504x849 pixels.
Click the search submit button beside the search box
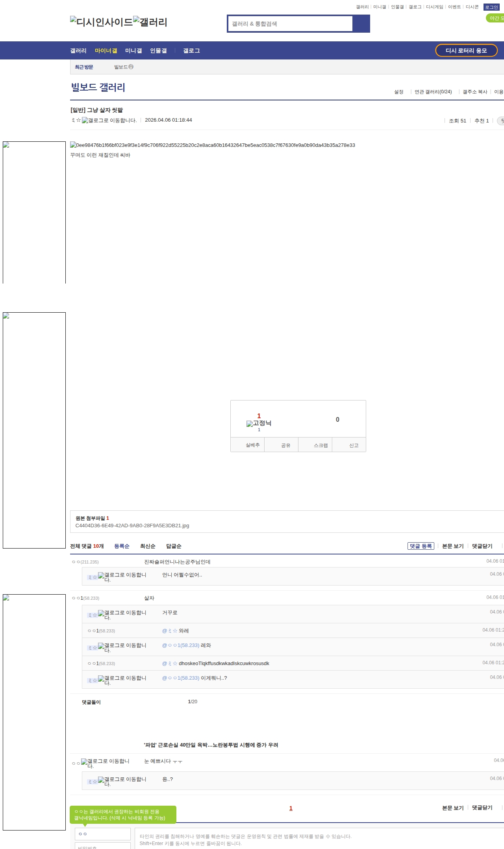[361, 24]
